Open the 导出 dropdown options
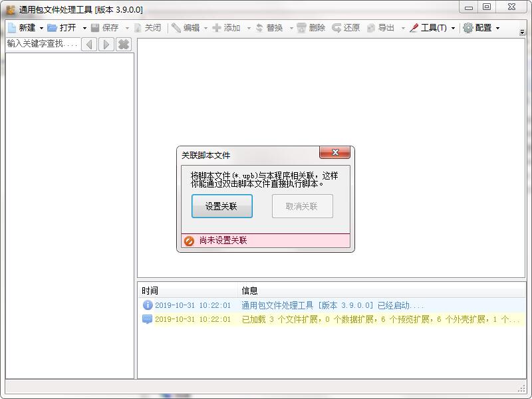532x399 pixels. pos(402,28)
